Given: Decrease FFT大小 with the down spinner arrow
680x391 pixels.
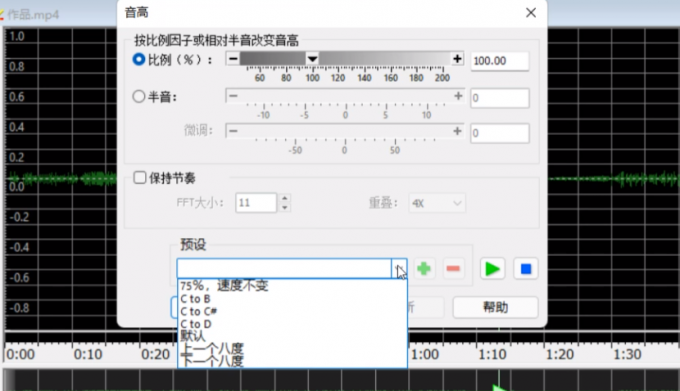Looking at the screenshot, I should [x=284, y=208].
